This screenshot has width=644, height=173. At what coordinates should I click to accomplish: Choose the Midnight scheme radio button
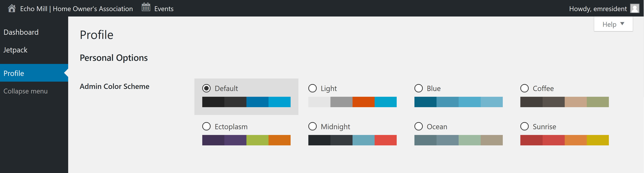pyautogui.click(x=313, y=126)
